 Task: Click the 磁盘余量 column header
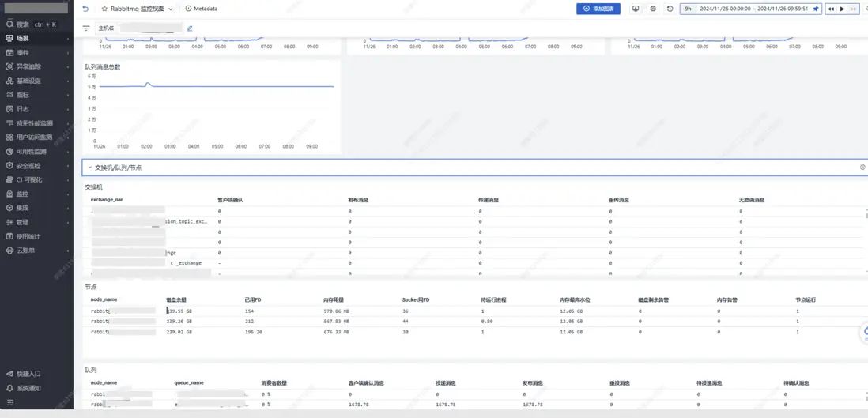coord(176,299)
